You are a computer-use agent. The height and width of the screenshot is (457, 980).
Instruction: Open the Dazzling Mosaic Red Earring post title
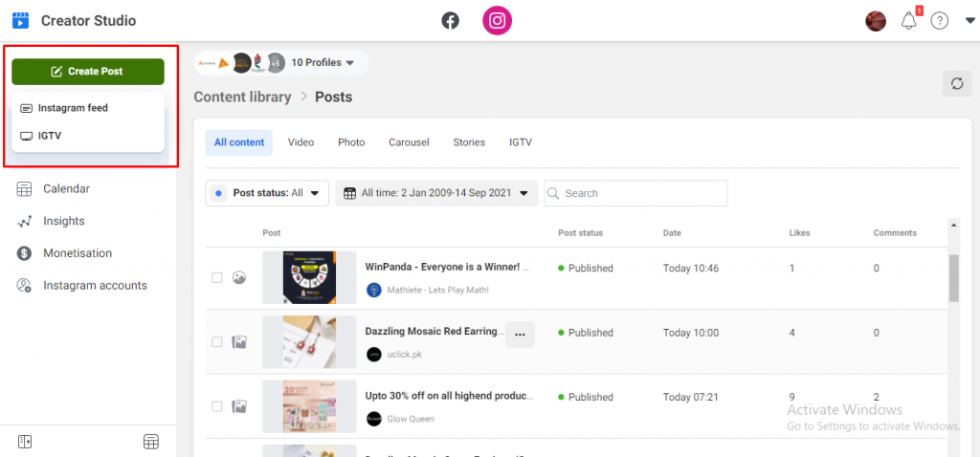tap(434, 332)
